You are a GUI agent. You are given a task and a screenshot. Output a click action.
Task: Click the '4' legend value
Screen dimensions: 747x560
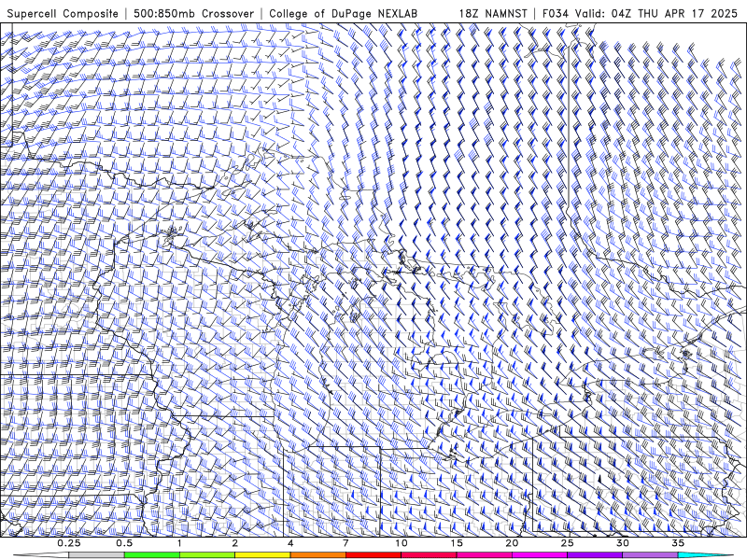pyautogui.click(x=290, y=543)
